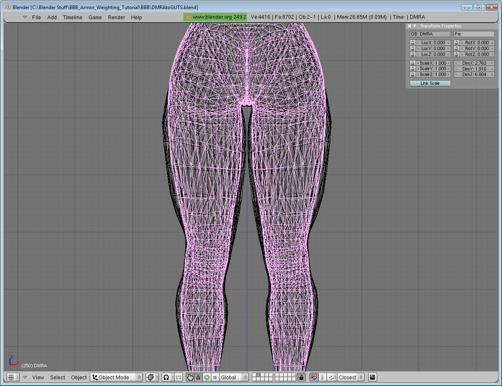Click the pink wireframe leg mesh
The height and width of the screenshot is (386, 502).
[x=207, y=200]
